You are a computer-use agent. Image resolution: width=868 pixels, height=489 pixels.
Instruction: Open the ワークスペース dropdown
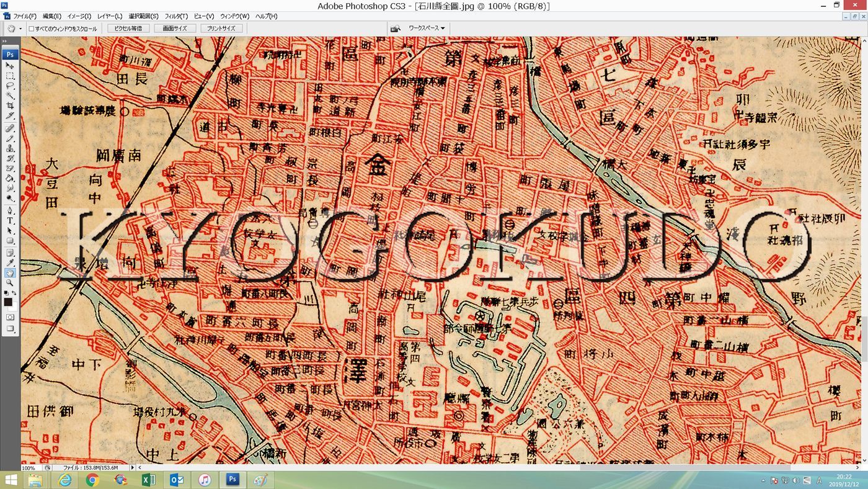(x=427, y=29)
